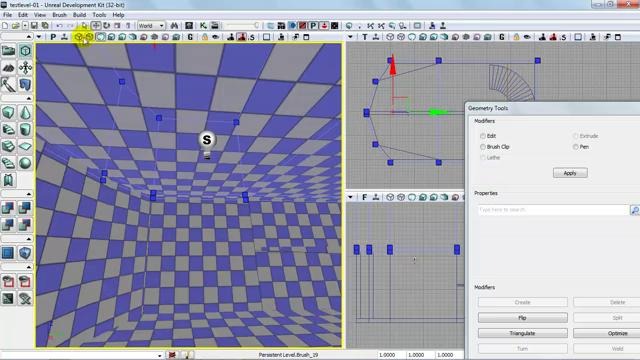Select the Cone builder brush
640x360 pixels.
[x=25, y=112]
